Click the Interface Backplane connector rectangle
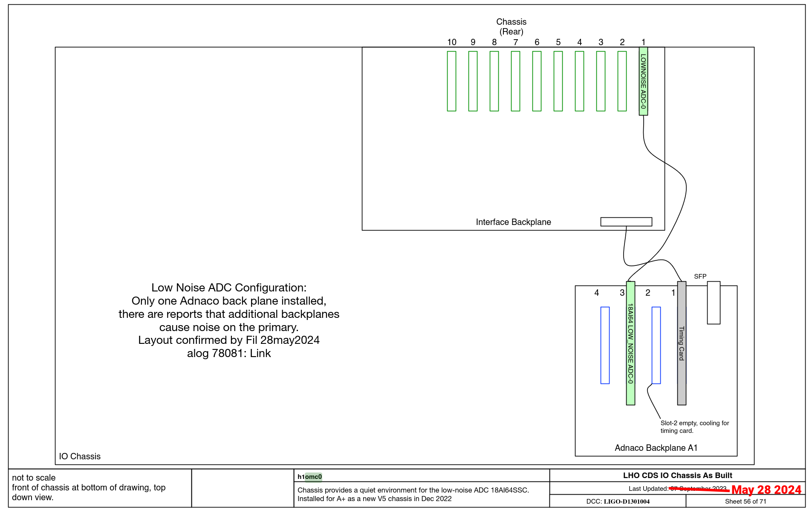 coord(626,222)
